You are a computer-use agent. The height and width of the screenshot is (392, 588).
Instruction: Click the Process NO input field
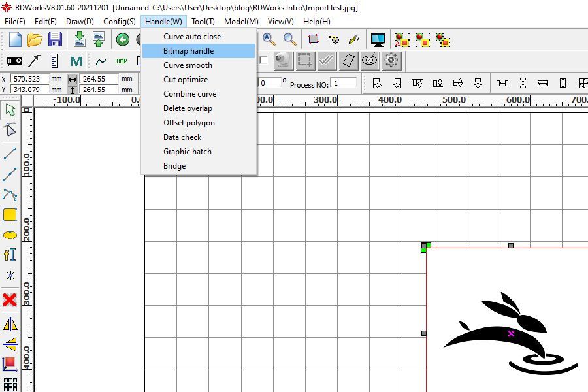344,83
